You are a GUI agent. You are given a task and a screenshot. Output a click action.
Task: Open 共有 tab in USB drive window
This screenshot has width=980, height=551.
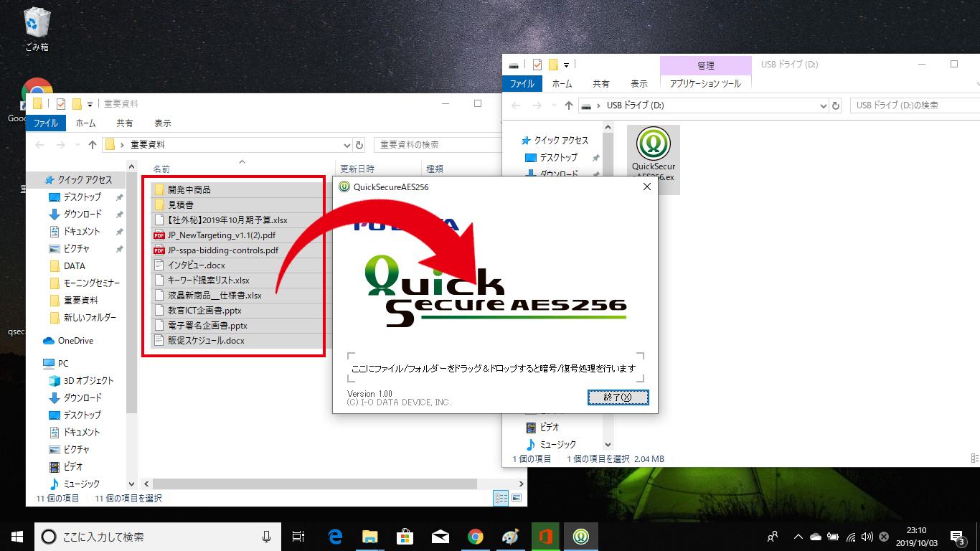[601, 84]
